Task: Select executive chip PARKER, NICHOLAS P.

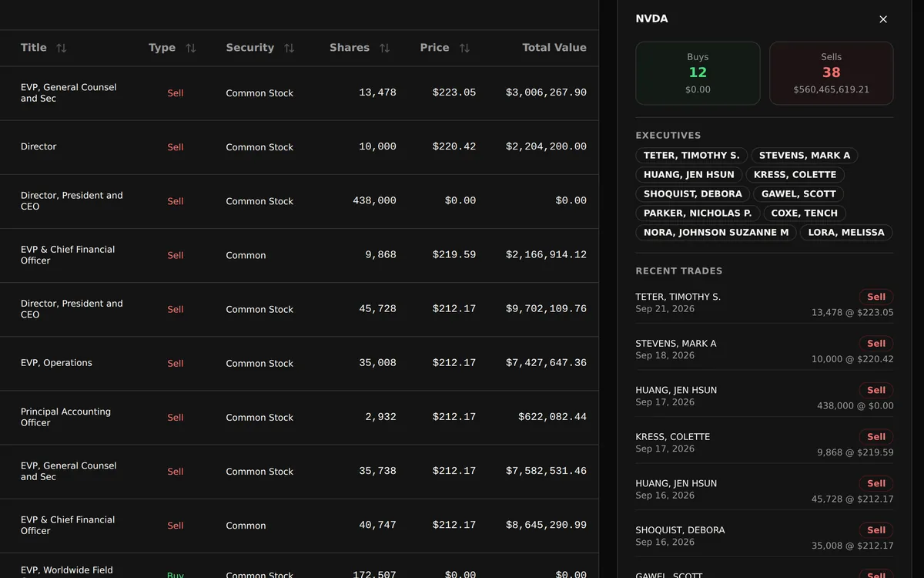Action: click(698, 213)
